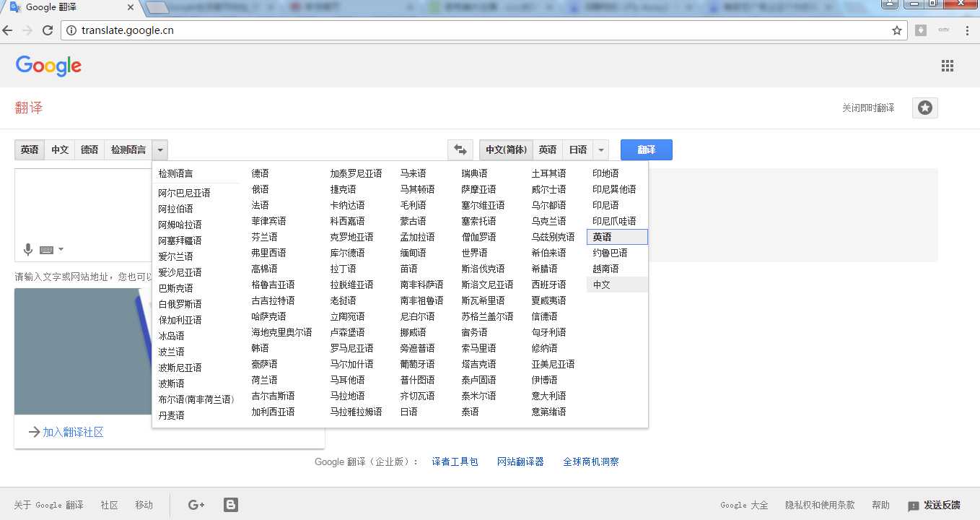Open 关于 Google 翻译 footer link

pyautogui.click(x=49, y=505)
